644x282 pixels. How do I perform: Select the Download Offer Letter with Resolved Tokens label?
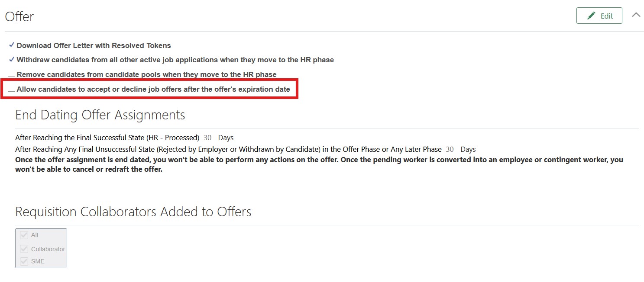[x=94, y=45]
